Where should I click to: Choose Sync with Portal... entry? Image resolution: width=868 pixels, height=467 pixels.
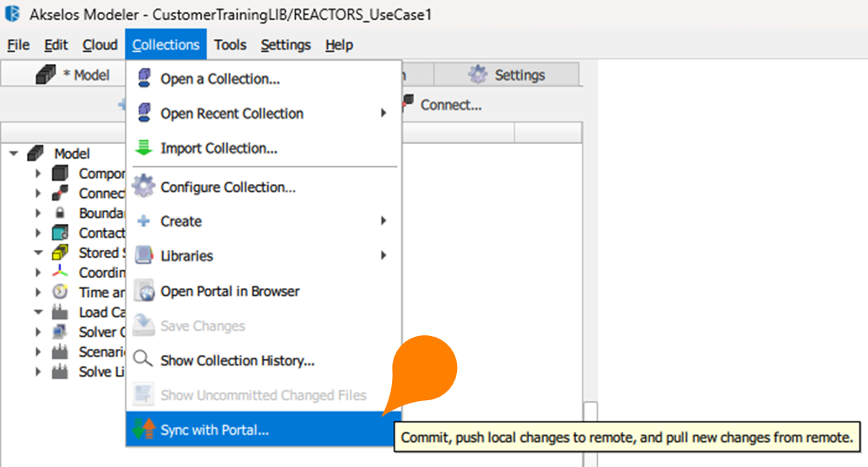(x=264, y=430)
